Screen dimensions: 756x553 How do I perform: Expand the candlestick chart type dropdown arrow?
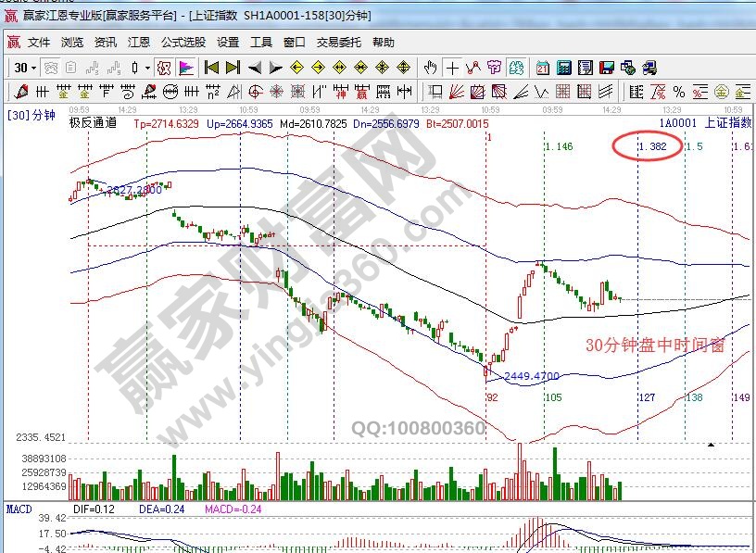147,68
